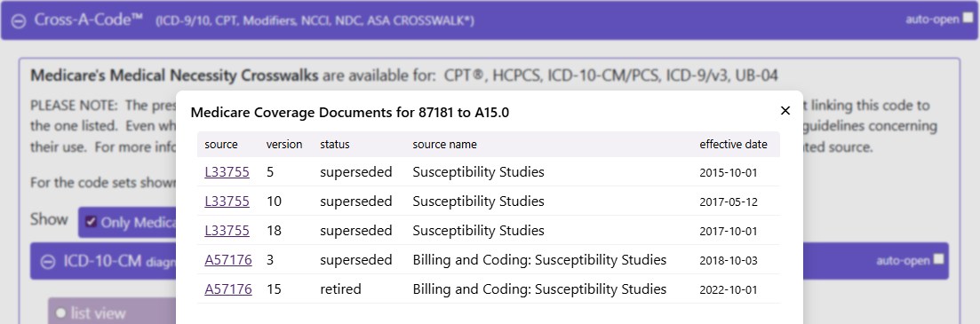Open retired A57176 version 15 link
Screen dimensions: 980x324
point(228,289)
